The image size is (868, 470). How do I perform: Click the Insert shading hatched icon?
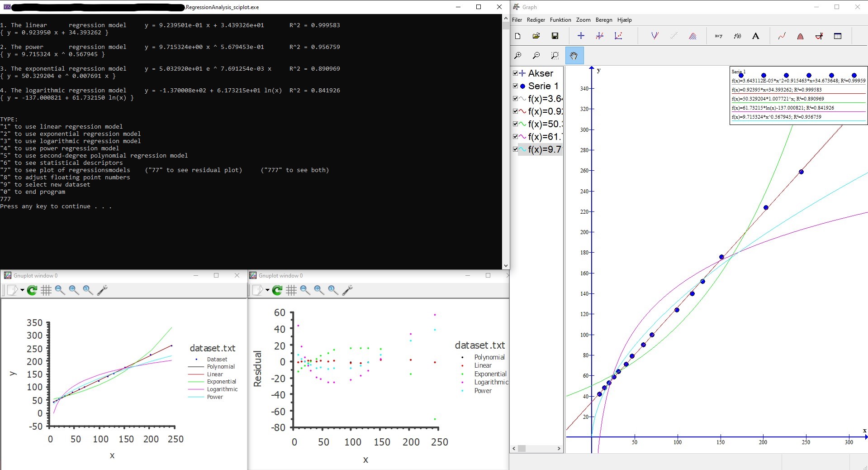point(693,36)
